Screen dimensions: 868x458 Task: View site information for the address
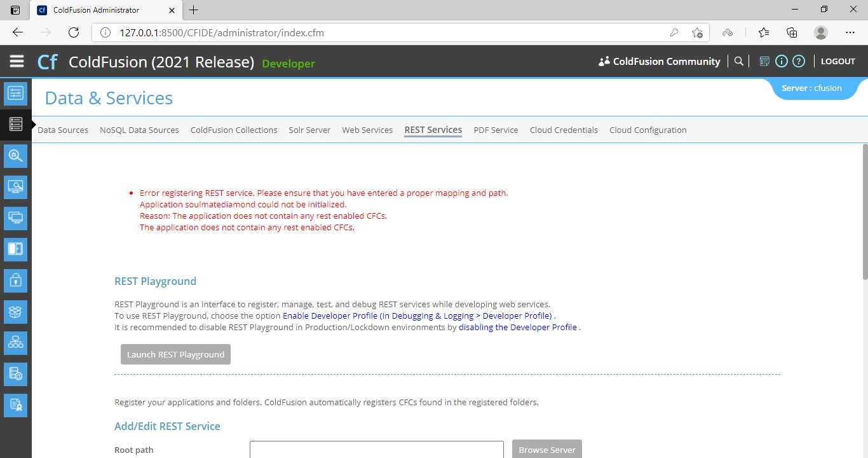pos(106,32)
